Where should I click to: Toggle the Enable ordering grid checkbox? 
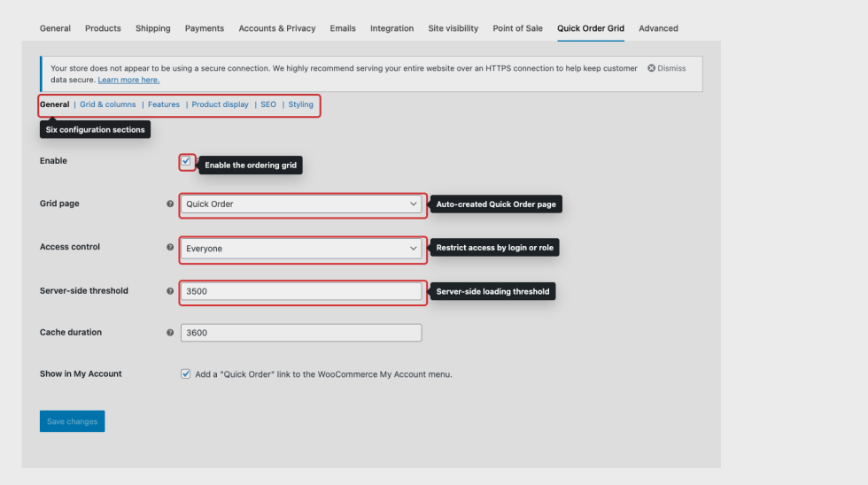[x=186, y=161]
